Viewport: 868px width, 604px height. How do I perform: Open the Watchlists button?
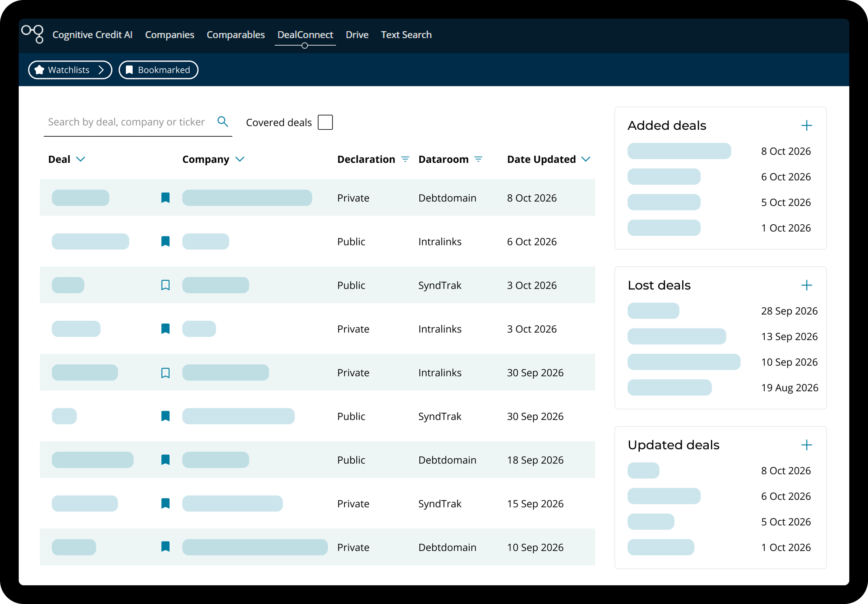click(70, 70)
